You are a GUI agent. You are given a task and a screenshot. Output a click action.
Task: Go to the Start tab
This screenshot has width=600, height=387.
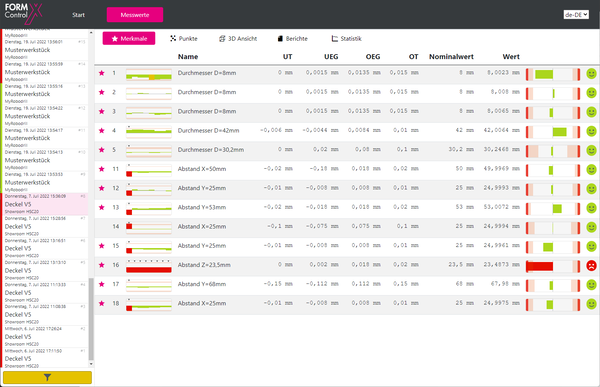(x=78, y=15)
